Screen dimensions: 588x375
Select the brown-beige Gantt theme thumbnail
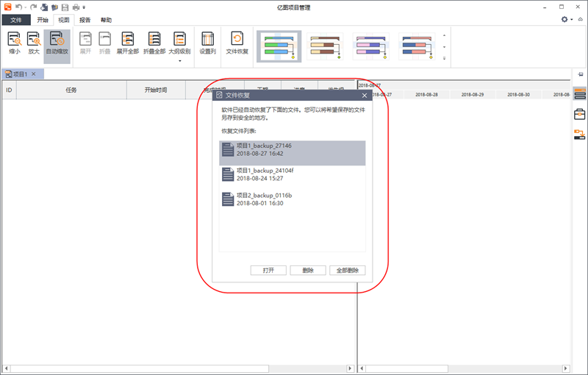[325, 46]
